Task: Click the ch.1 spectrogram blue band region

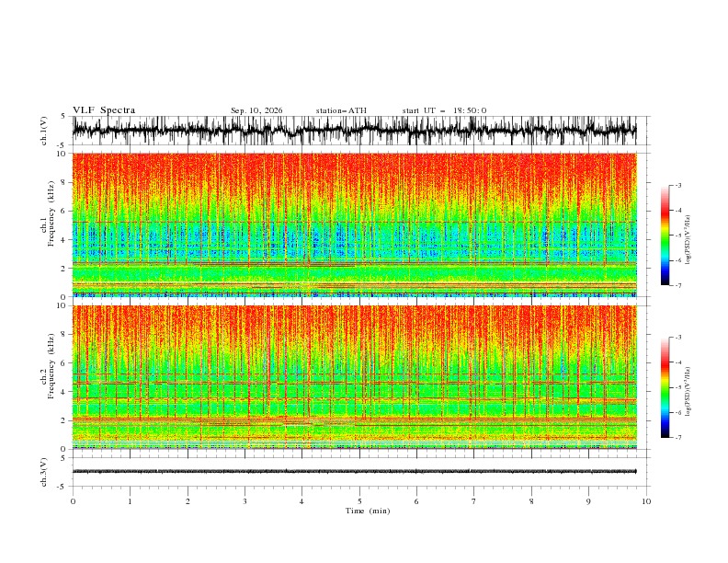Action: point(354,239)
